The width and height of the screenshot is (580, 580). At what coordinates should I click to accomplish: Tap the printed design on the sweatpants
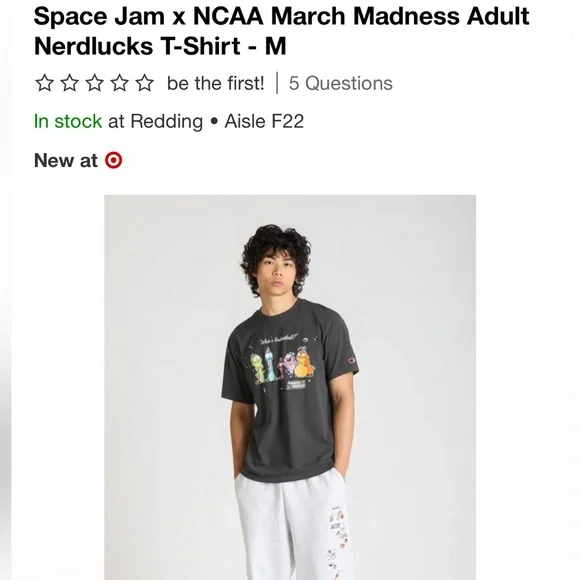point(337,542)
